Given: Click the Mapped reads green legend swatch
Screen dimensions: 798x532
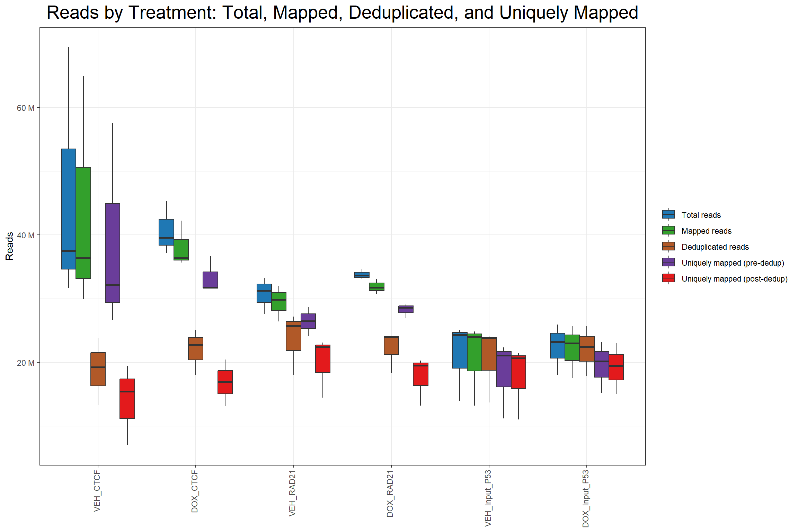Looking at the screenshot, I should pos(668,231).
